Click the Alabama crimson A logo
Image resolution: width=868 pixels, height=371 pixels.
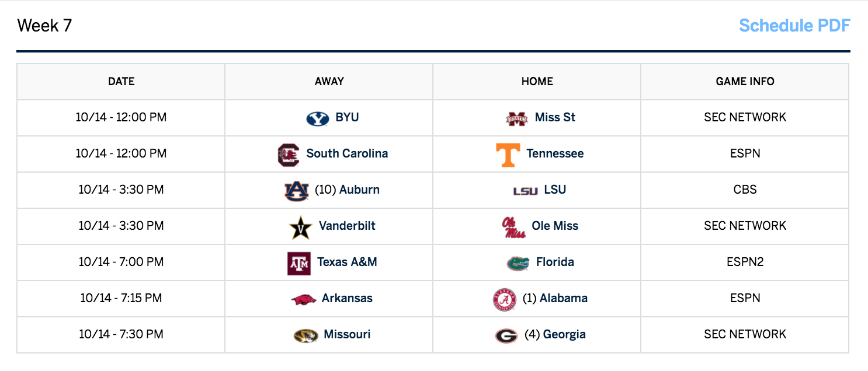tap(505, 299)
